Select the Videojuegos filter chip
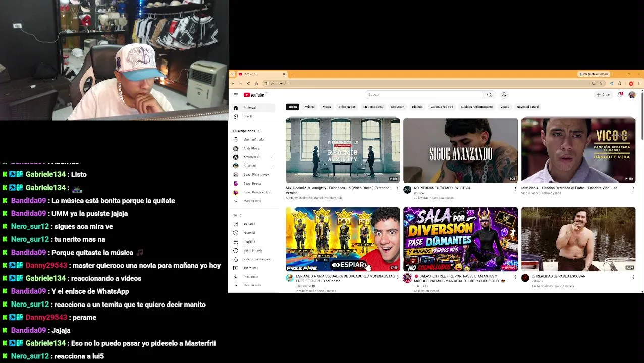The image size is (644, 363). [x=347, y=107]
